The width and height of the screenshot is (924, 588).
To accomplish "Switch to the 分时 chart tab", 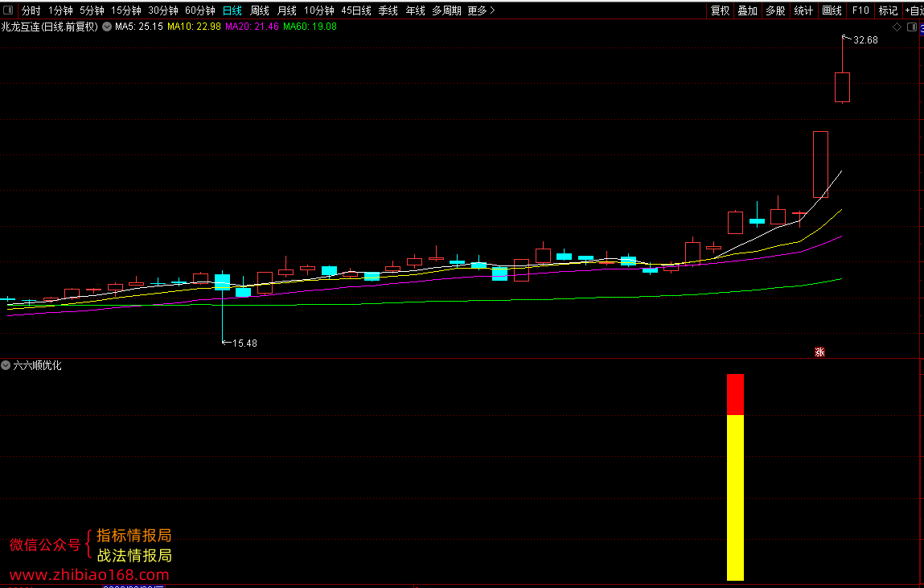I will coord(31,10).
